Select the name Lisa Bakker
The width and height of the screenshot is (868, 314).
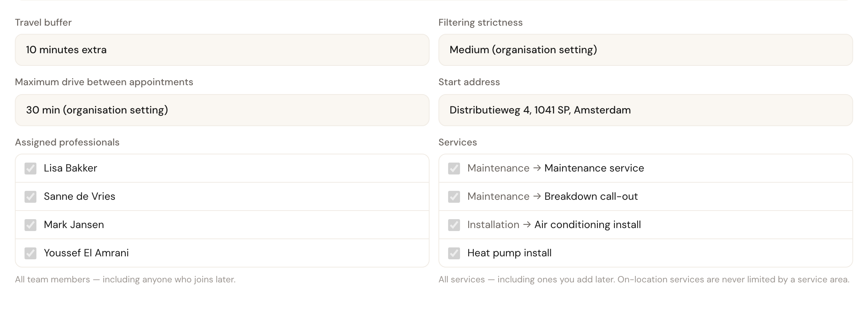click(x=71, y=168)
